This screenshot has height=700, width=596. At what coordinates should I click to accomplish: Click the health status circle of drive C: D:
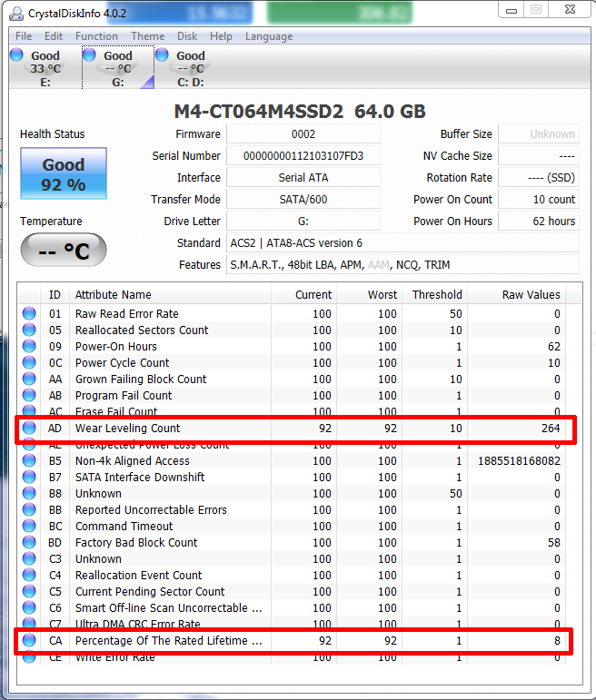point(163,54)
